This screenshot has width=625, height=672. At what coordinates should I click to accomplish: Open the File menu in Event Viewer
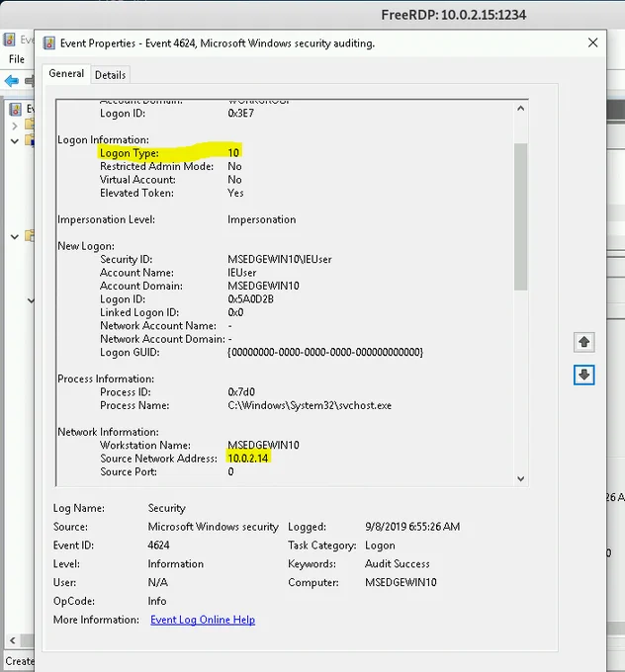[17, 59]
